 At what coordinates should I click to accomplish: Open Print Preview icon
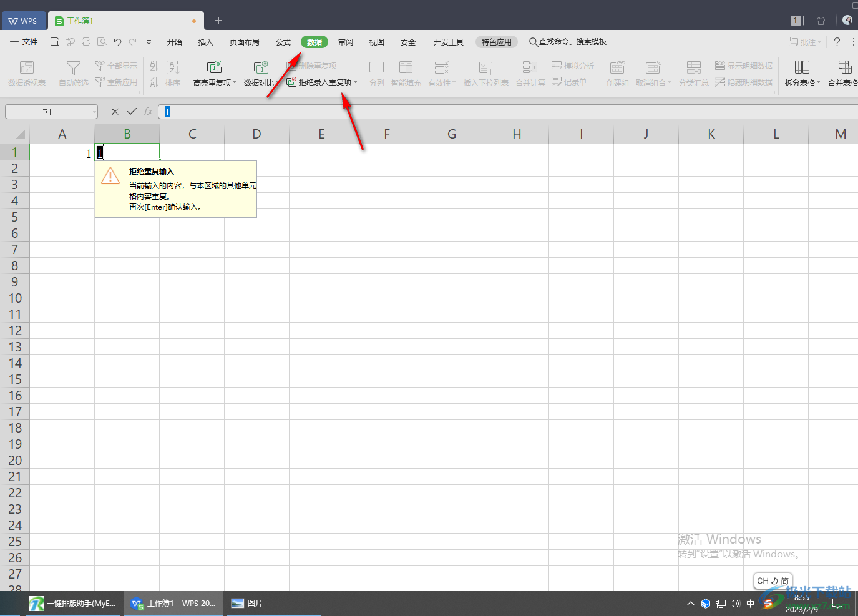point(102,42)
